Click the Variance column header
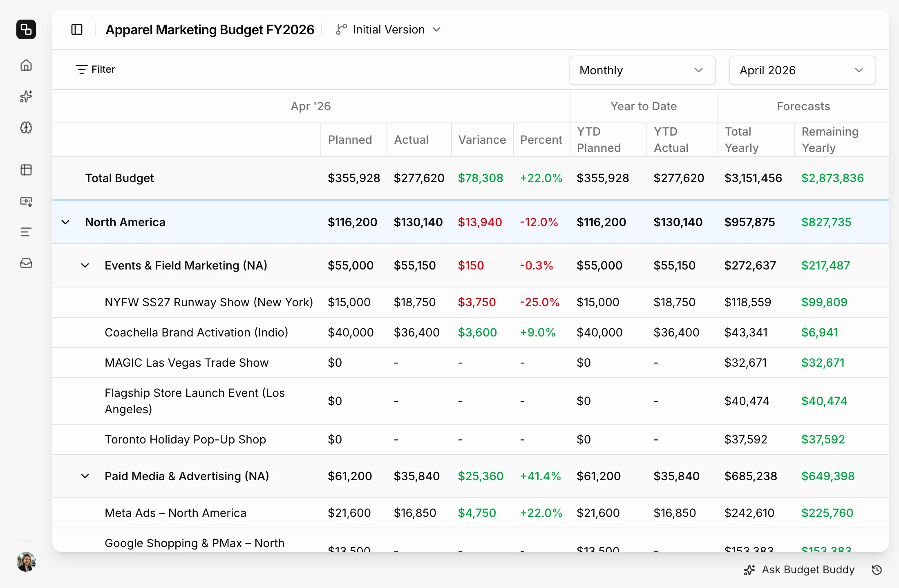The image size is (899, 588). pos(482,140)
